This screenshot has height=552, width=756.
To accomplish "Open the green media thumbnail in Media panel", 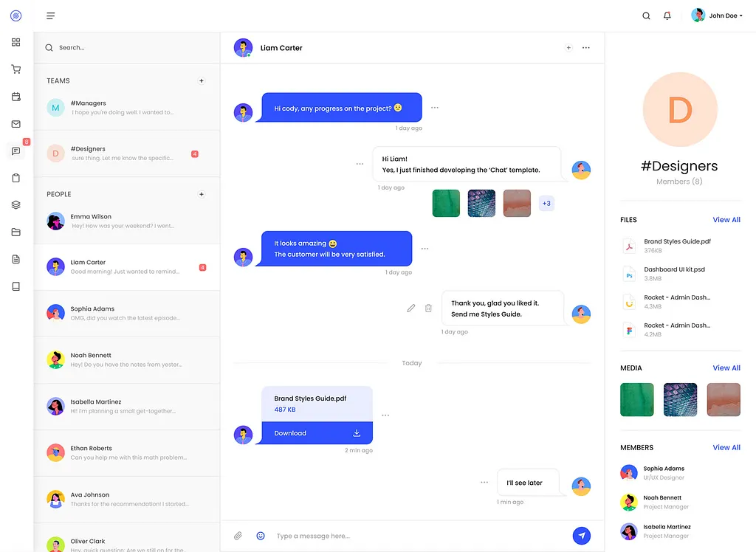I will pyautogui.click(x=636, y=399).
